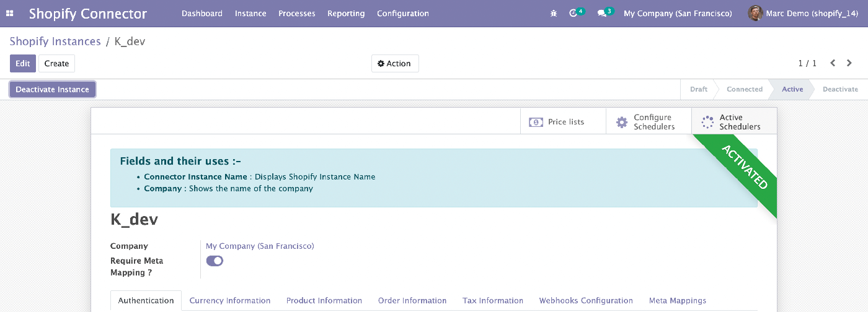
Task: Click the debug bug icon
Action: [x=554, y=13]
